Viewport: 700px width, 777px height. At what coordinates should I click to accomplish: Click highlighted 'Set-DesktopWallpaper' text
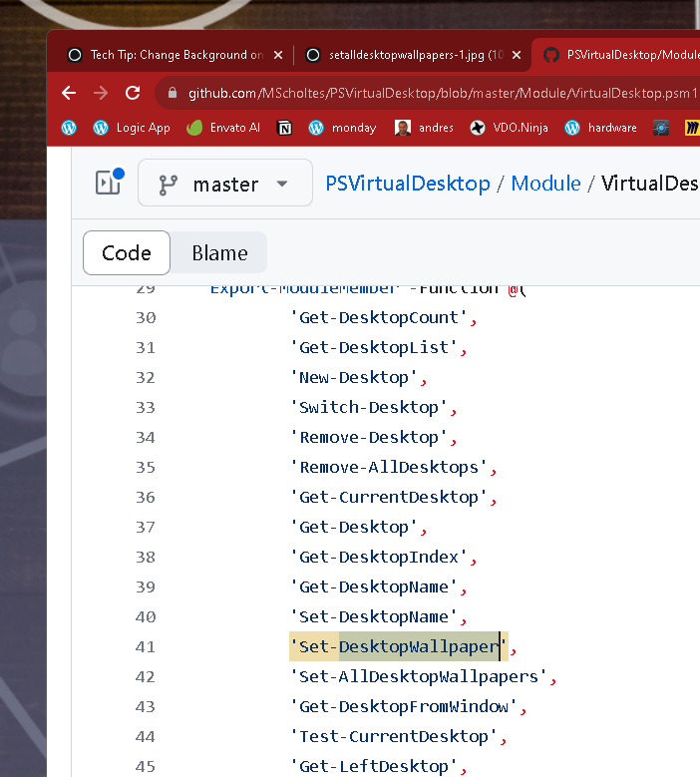point(399,646)
